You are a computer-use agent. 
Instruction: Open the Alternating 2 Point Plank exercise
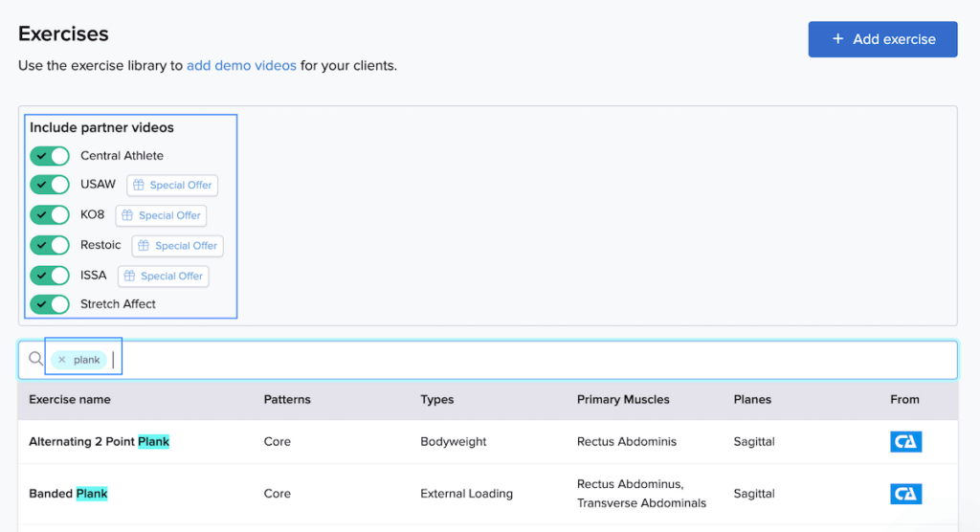100,442
